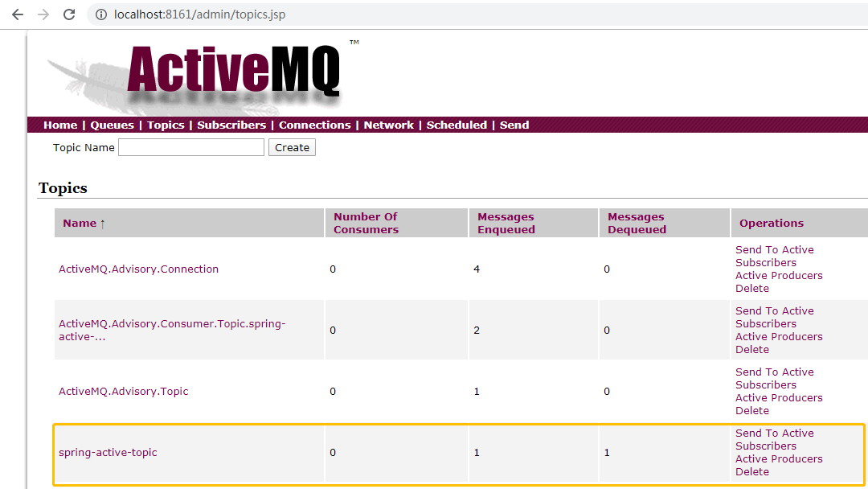The width and height of the screenshot is (868, 489).
Task: Open the Topics menu item
Action: click(x=166, y=125)
